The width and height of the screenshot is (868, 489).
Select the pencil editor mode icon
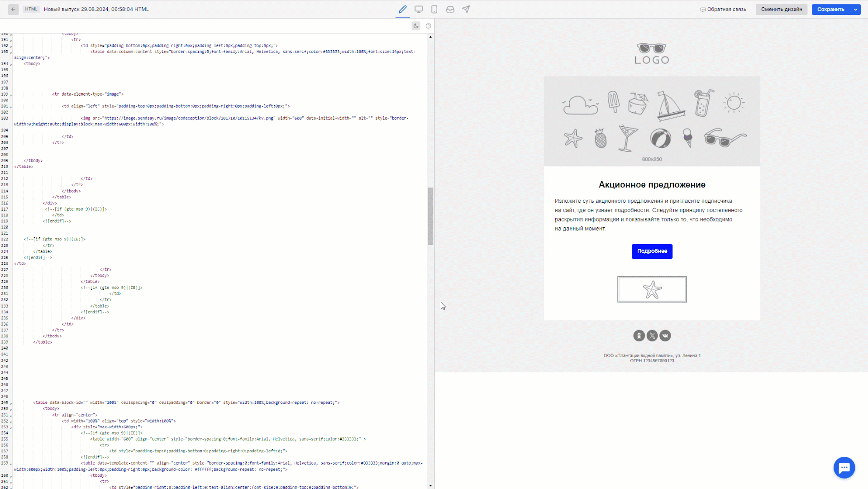(402, 9)
